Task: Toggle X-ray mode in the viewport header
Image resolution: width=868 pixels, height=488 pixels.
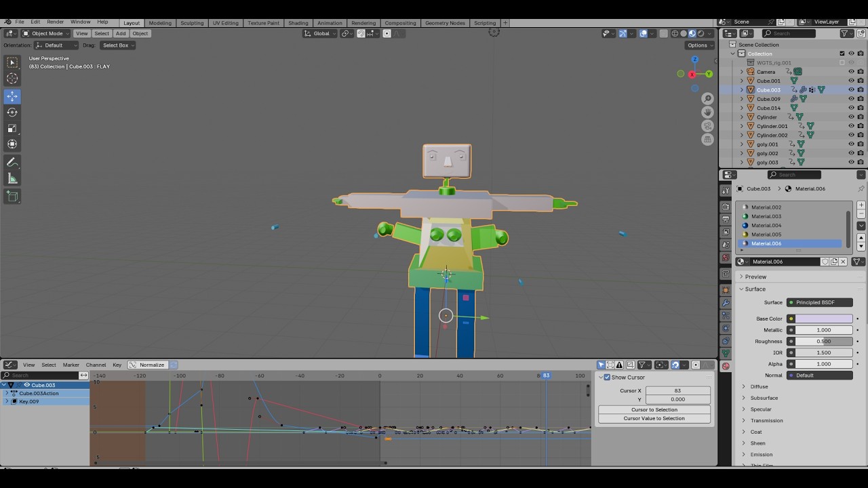Action: pyautogui.click(x=664, y=33)
